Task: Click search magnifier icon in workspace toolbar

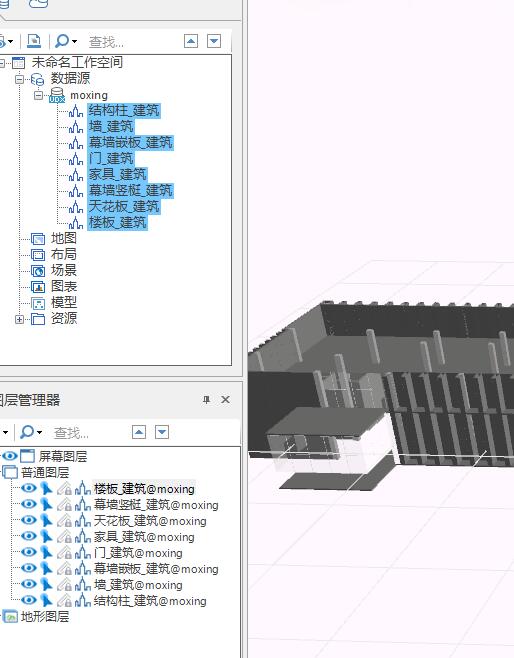Action: (x=62, y=41)
